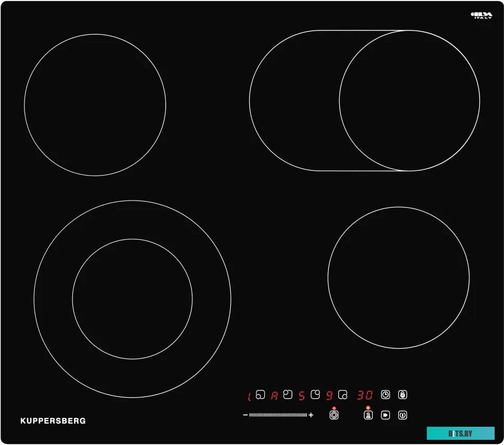Viewport: 504px width, 445px height.
Task: Select the top-left zone selector icon
Action: [288, 395]
